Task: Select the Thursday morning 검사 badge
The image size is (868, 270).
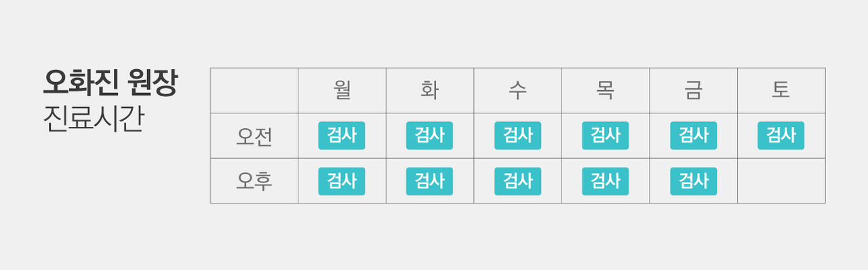Action: pos(605,136)
